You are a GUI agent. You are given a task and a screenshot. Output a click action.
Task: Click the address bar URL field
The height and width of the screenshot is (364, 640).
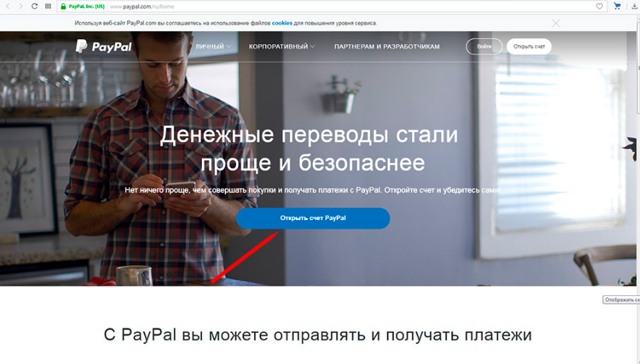351,6
